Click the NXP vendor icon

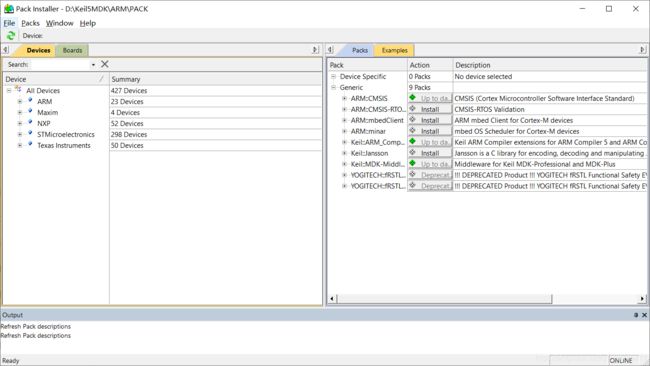30,122
